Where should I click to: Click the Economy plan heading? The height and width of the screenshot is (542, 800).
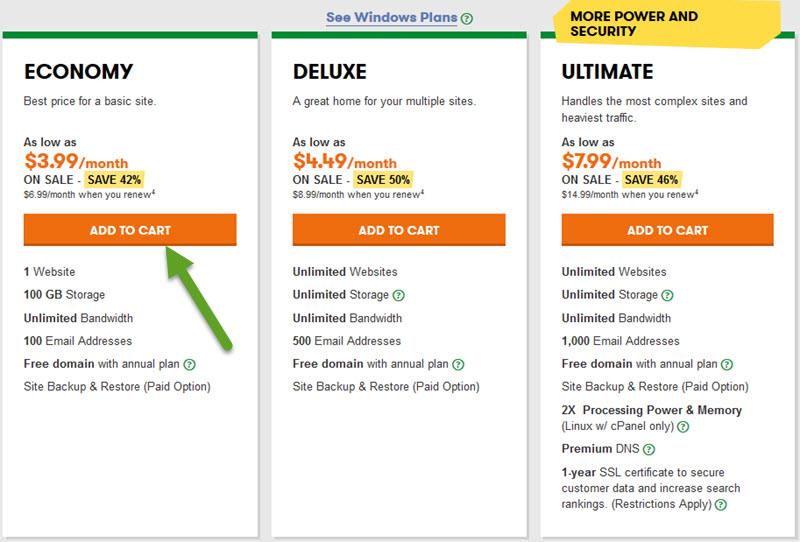(79, 71)
